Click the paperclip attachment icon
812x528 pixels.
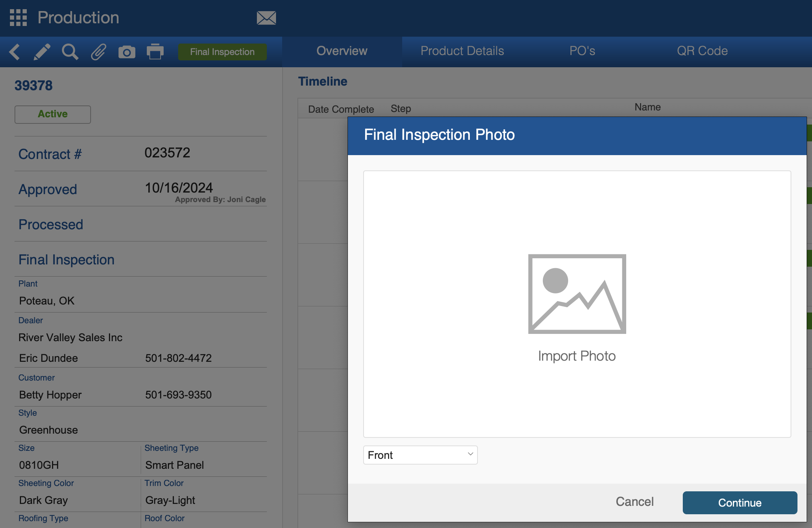(x=98, y=52)
